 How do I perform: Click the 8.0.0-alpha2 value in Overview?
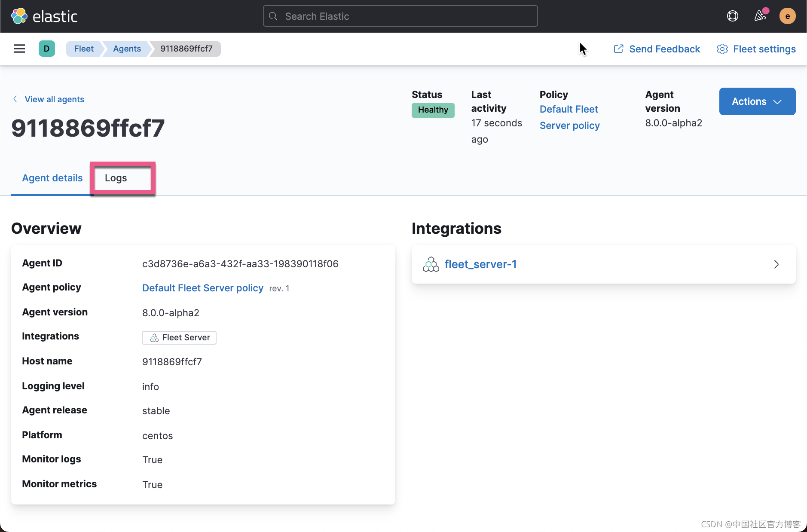tap(171, 313)
